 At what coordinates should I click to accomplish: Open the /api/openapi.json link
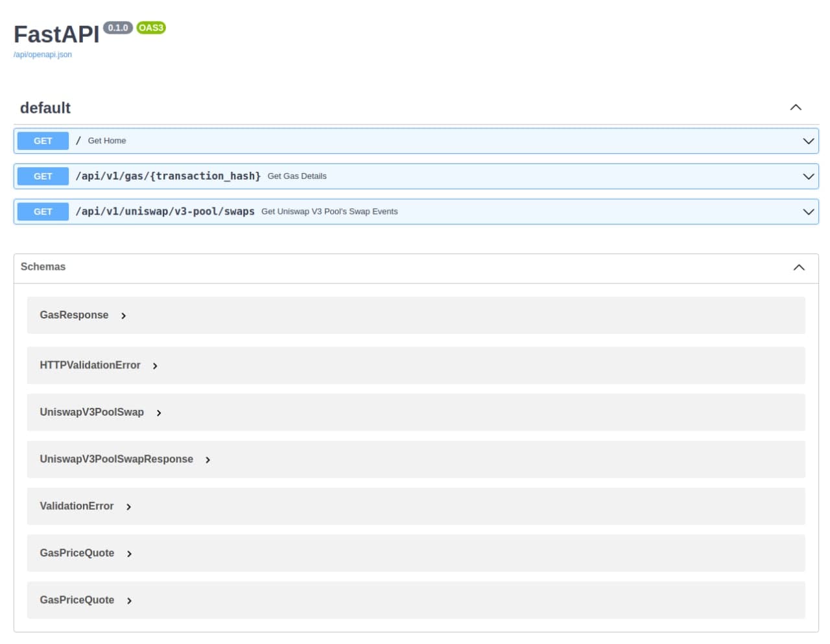click(x=43, y=54)
